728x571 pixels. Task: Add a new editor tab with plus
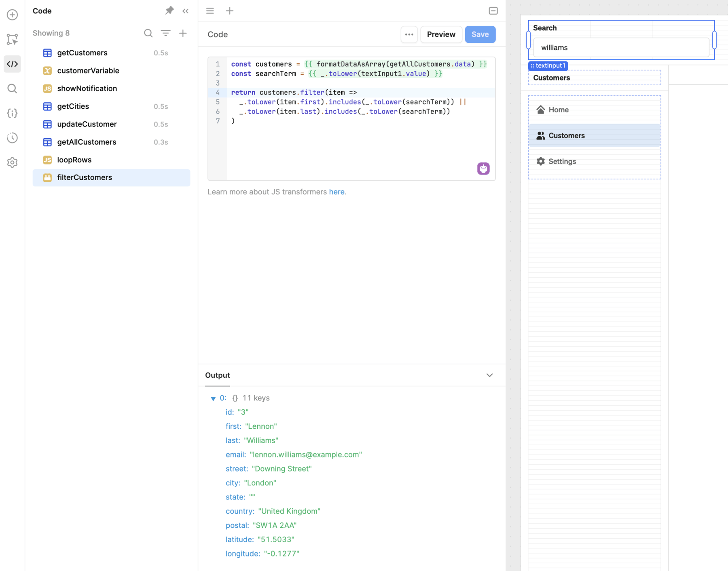pos(230,11)
